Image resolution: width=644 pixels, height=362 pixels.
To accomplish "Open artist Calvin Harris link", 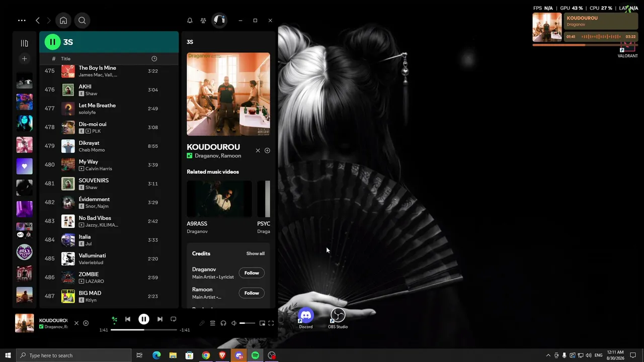I will click(x=99, y=169).
